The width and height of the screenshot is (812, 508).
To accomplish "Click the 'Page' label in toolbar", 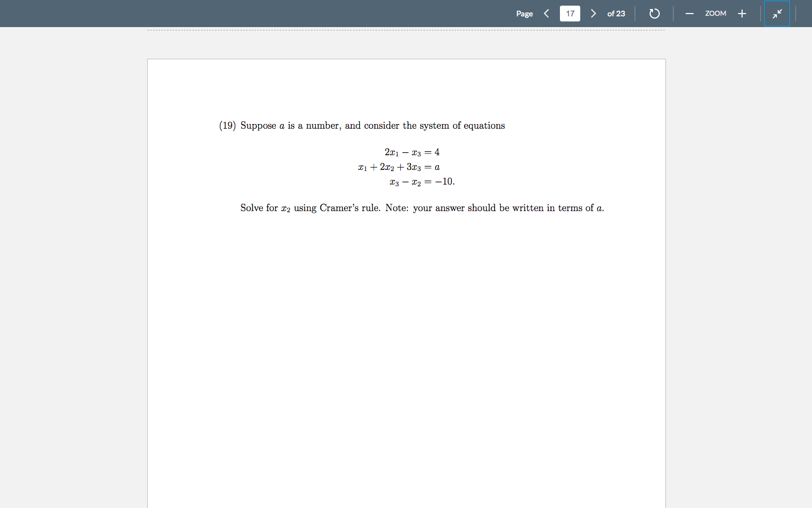I will click(x=524, y=14).
